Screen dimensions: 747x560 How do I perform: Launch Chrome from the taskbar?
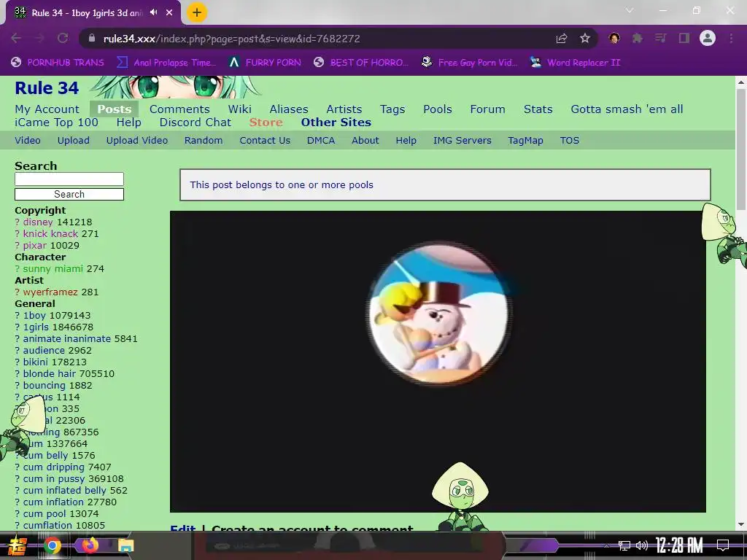click(53, 545)
